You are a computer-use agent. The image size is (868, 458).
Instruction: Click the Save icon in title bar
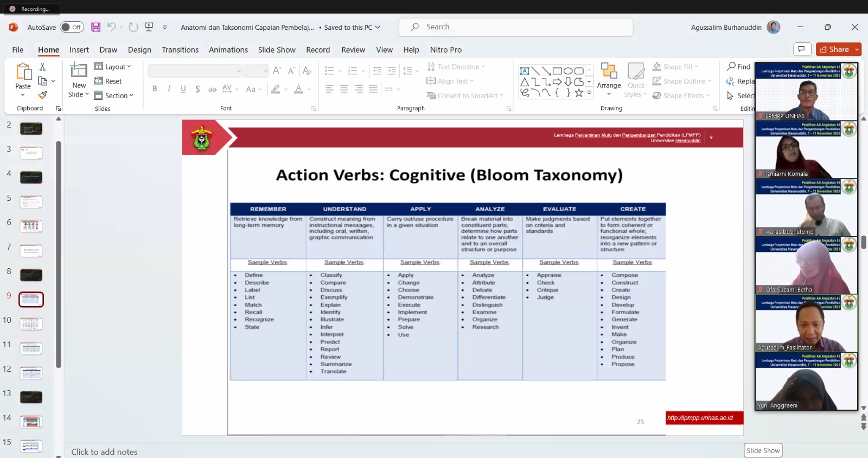point(96,27)
